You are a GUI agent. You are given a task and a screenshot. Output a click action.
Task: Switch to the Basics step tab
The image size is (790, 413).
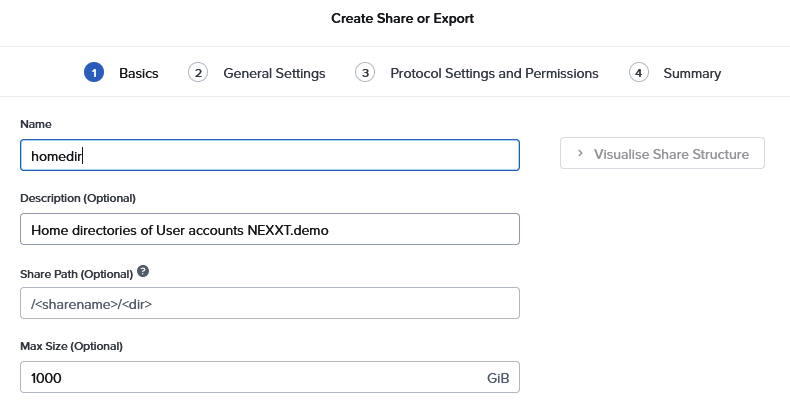pyautogui.click(x=138, y=73)
